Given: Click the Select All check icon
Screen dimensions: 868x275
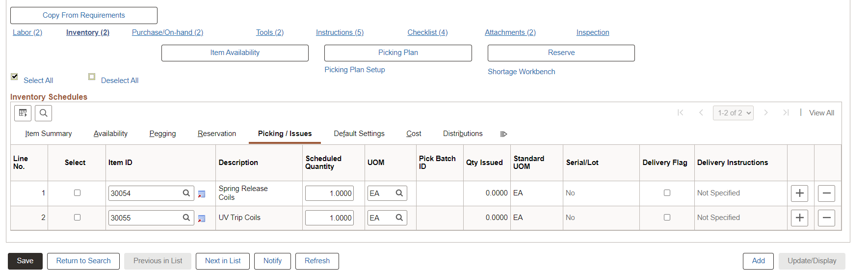Looking at the screenshot, I should [x=14, y=77].
